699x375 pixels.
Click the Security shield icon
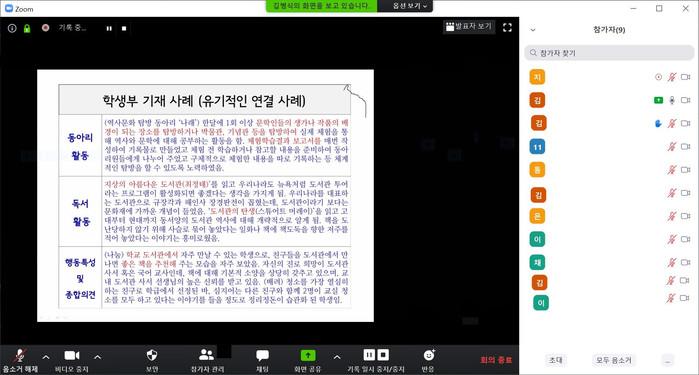[152, 355]
